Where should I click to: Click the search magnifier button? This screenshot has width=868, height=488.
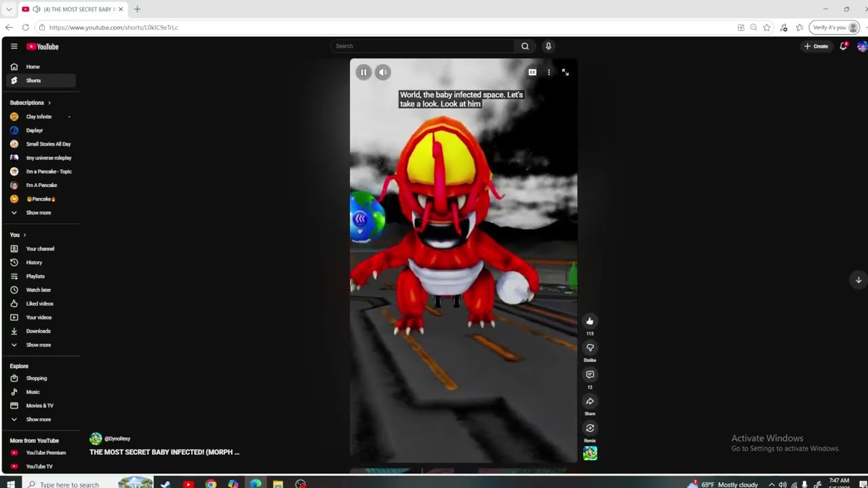tap(525, 46)
